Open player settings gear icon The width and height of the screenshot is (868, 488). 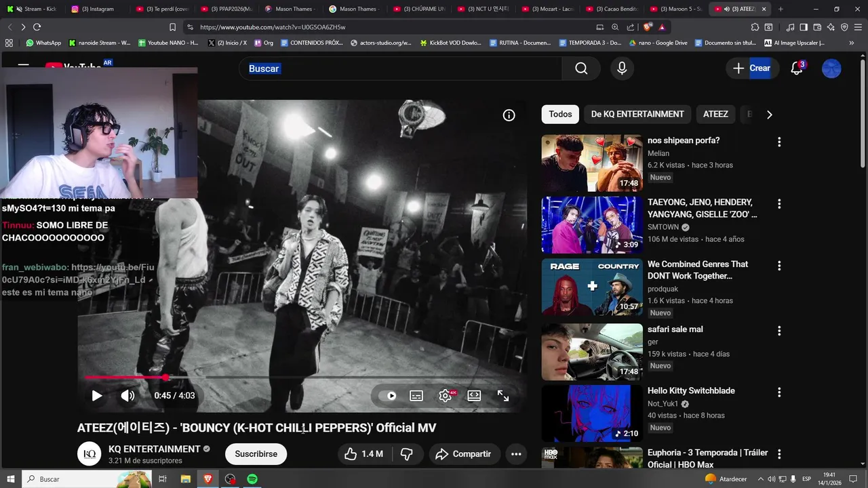click(x=446, y=396)
